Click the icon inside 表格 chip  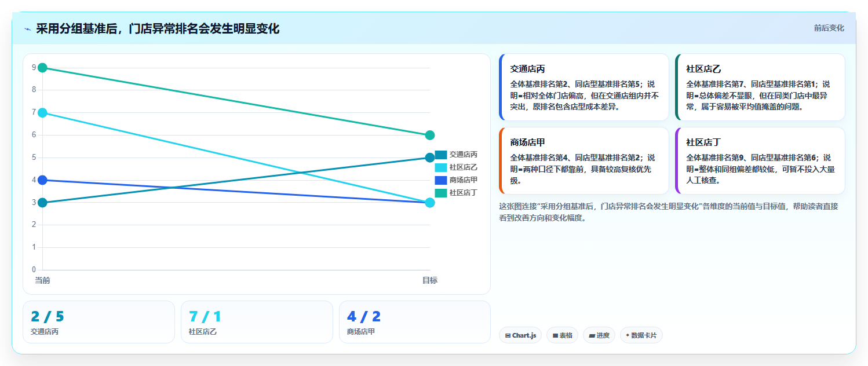[555, 335]
